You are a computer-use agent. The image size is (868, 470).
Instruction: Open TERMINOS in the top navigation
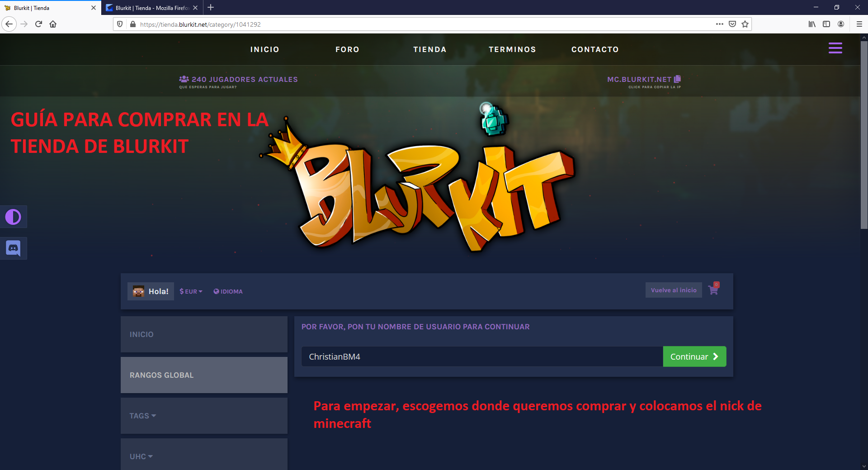tap(512, 49)
